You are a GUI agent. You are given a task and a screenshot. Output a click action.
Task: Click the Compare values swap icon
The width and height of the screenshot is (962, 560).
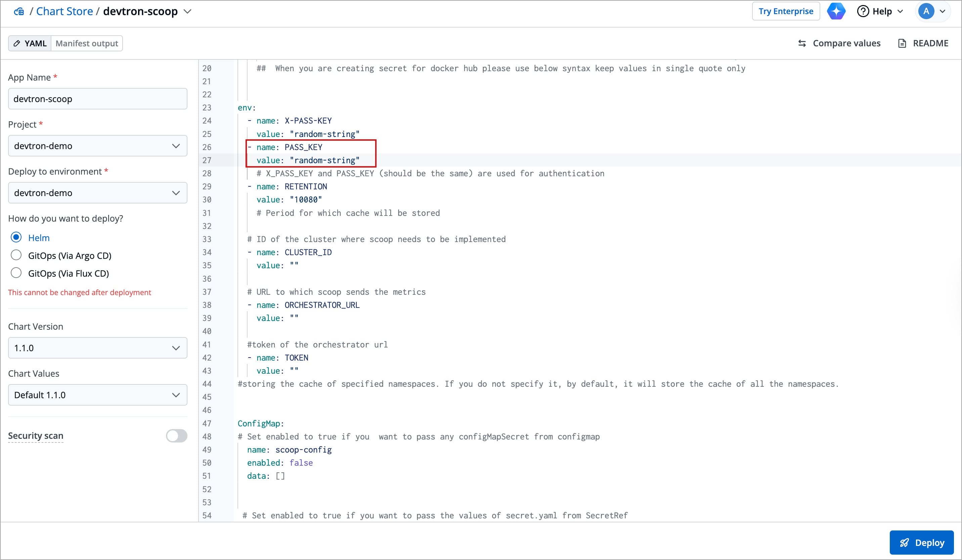point(802,44)
